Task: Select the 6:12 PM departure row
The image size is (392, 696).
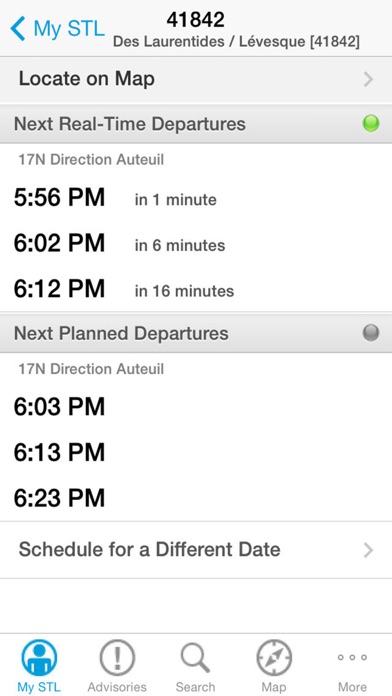Action: pos(196,289)
